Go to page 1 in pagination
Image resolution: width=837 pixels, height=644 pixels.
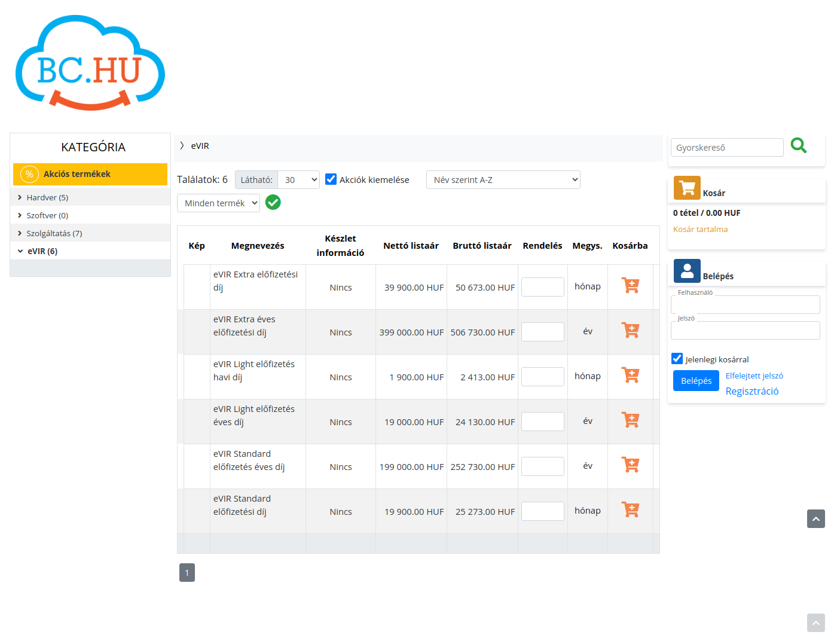click(x=187, y=573)
